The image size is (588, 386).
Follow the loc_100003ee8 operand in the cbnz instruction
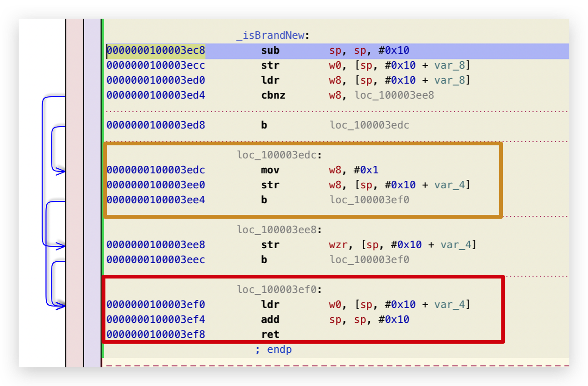click(x=394, y=95)
